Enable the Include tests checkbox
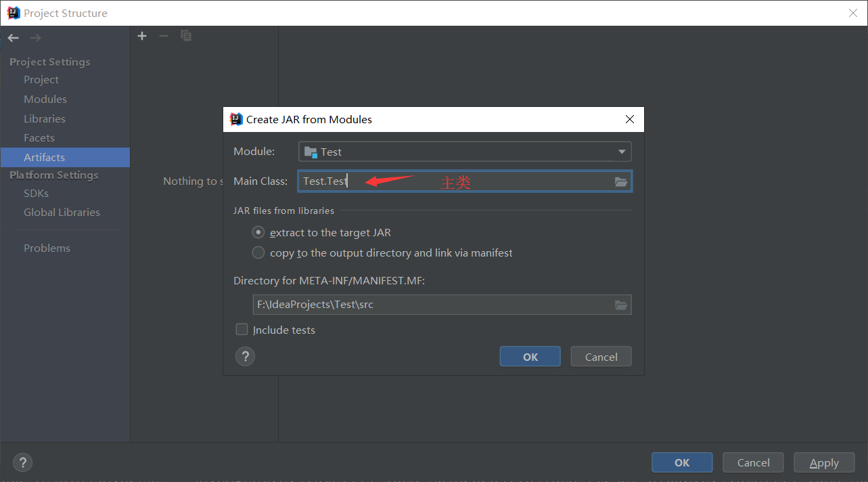The image size is (868, 482). point(242,330)
